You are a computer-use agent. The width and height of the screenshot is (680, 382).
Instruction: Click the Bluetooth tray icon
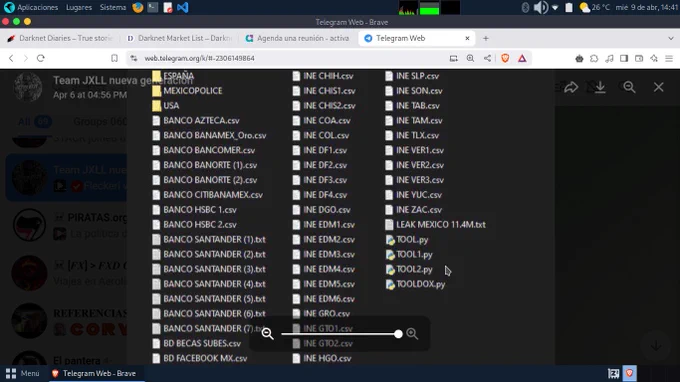(525, 7)
